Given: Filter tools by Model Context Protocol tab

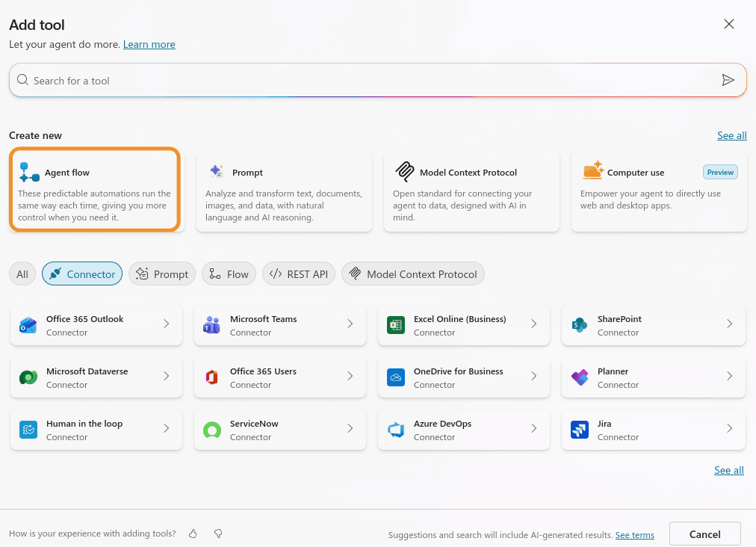Looking at the screenshot, I should [413, 274].
